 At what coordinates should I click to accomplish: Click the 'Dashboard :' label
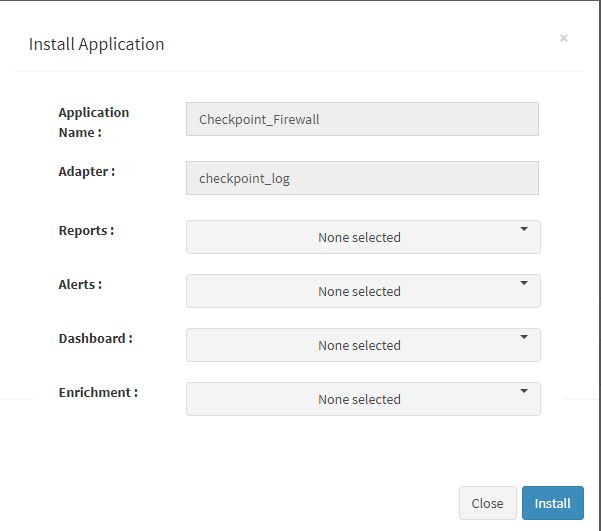[x=95, y=339]
